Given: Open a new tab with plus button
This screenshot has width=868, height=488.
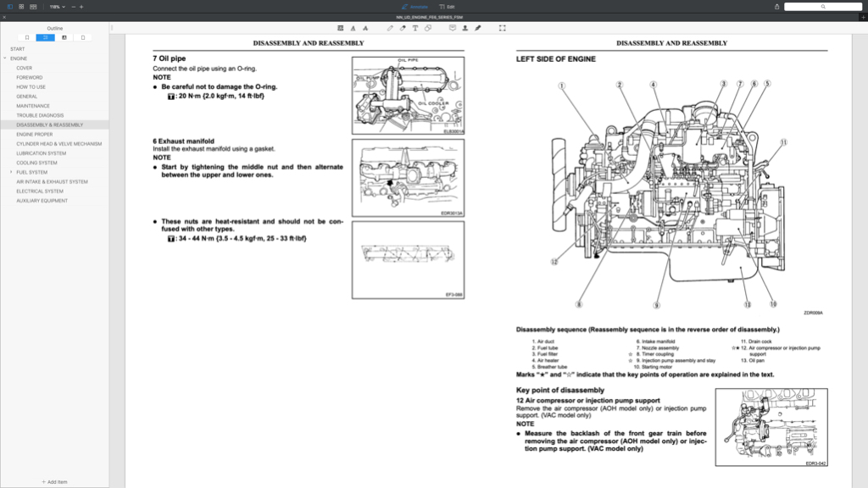Looking at the screenshot, I should 863,17.
